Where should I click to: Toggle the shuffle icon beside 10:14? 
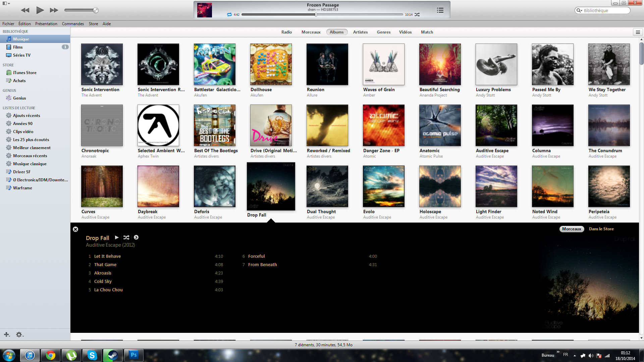pyautogui.click(x=417, y=15)
